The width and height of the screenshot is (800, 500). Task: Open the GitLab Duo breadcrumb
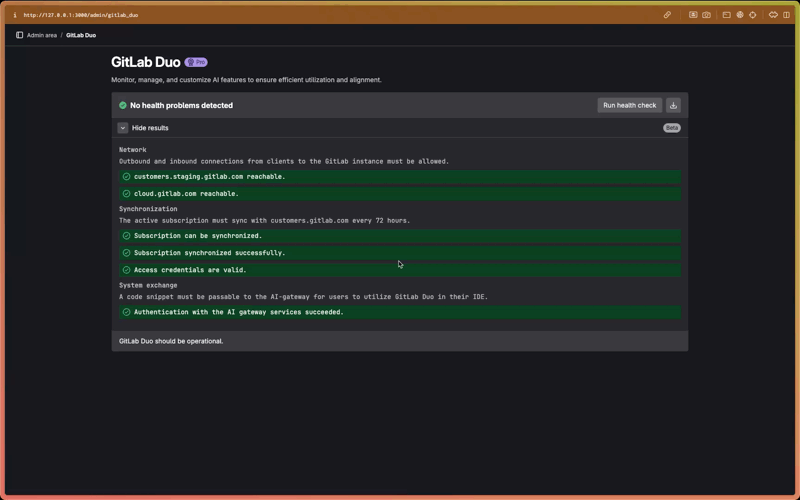[x=81, y=35]
